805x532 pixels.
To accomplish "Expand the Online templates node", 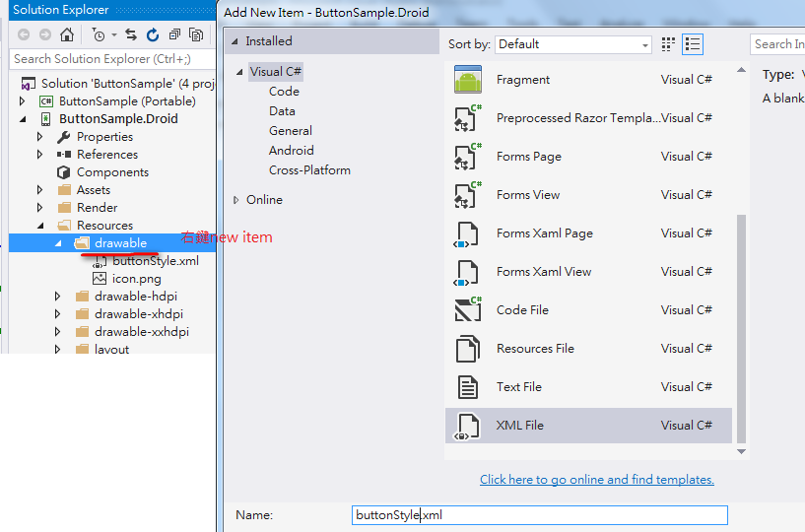I will click(236, 200).
